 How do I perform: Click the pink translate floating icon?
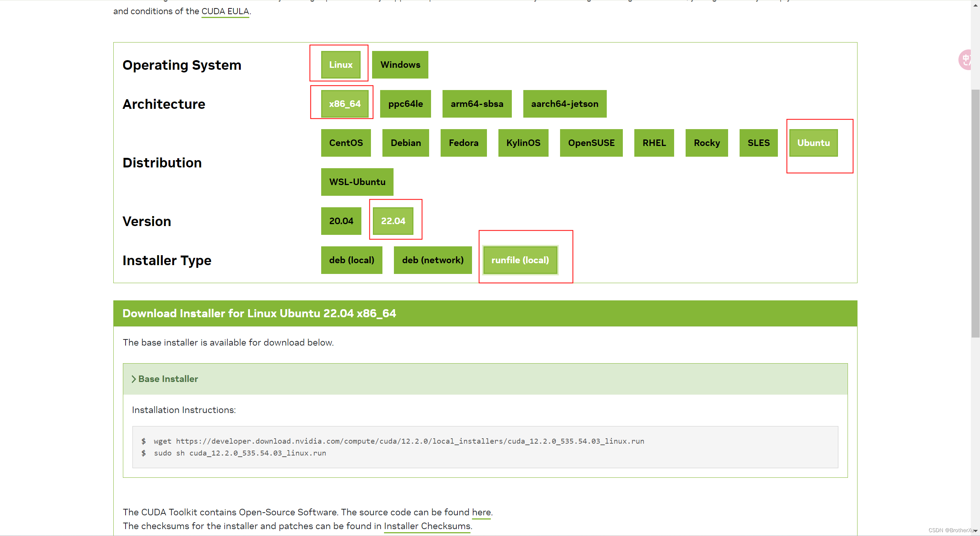[x=965, y=60]
